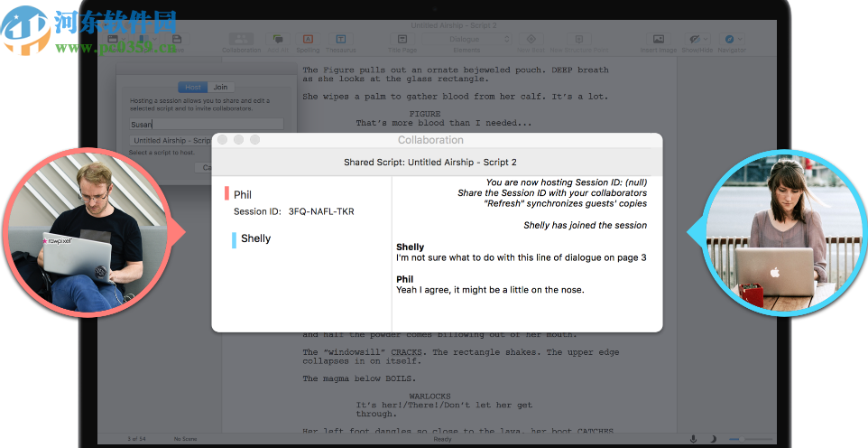The image size is (868, 448).
Task: Click the '3 of 54' page indicator
Action: pyautogui.click(x=136, y=439)
